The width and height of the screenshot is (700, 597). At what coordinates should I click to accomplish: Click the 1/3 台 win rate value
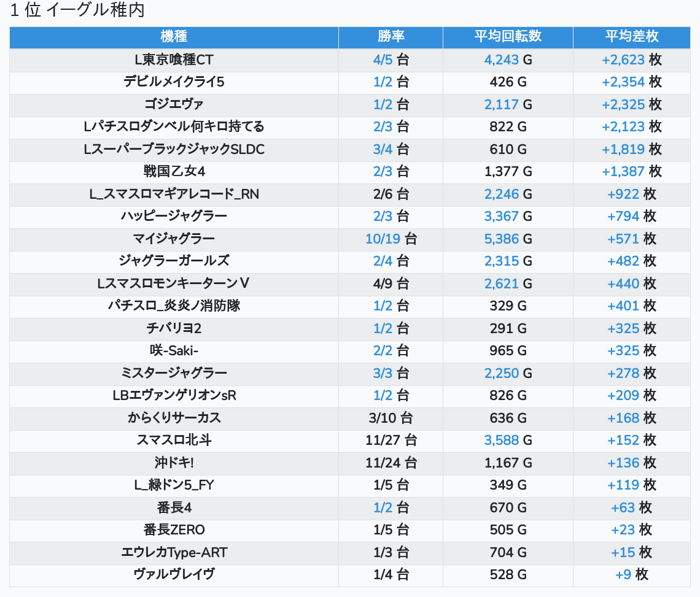(391, 552)
